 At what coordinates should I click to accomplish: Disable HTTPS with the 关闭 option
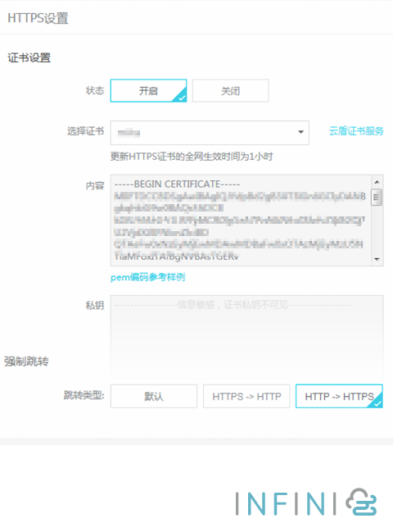click(230, 91)
